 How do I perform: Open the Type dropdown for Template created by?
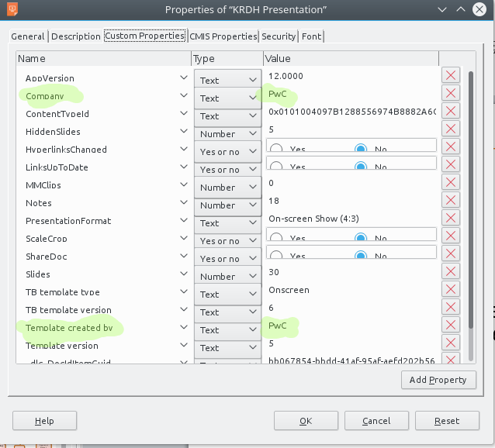point(227,330)
